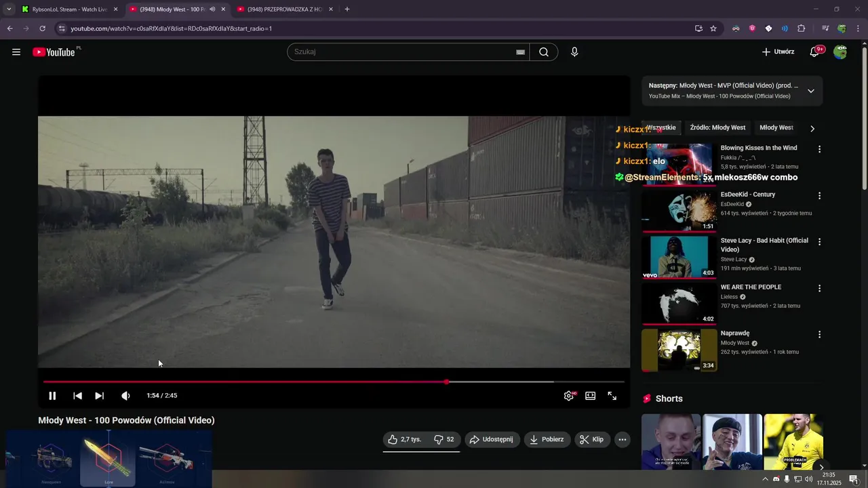Screen dimensions: 868x488
Task: Open Discord tray icon
Action: 776,479
